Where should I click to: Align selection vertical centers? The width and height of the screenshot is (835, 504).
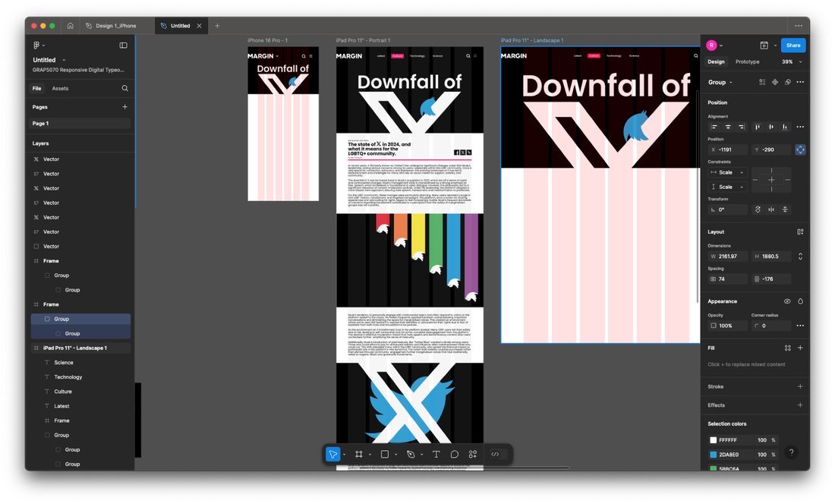pos(771,127)
